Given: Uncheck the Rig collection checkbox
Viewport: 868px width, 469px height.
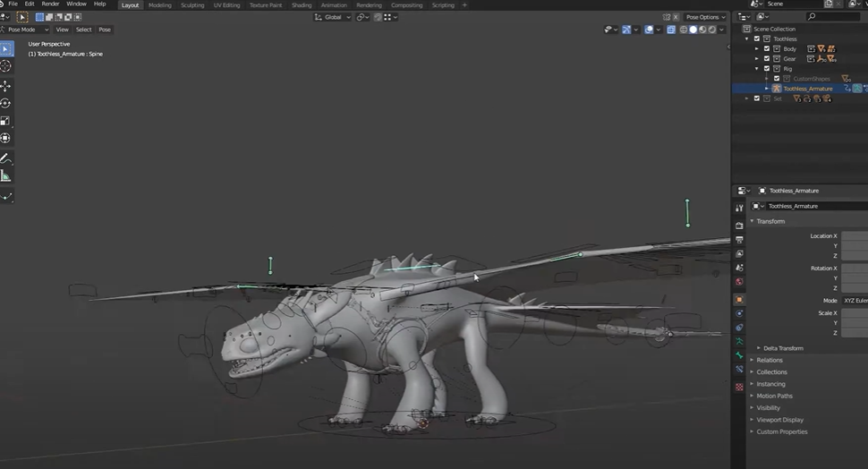Looking at the screenshot, I should coord(767,69).
